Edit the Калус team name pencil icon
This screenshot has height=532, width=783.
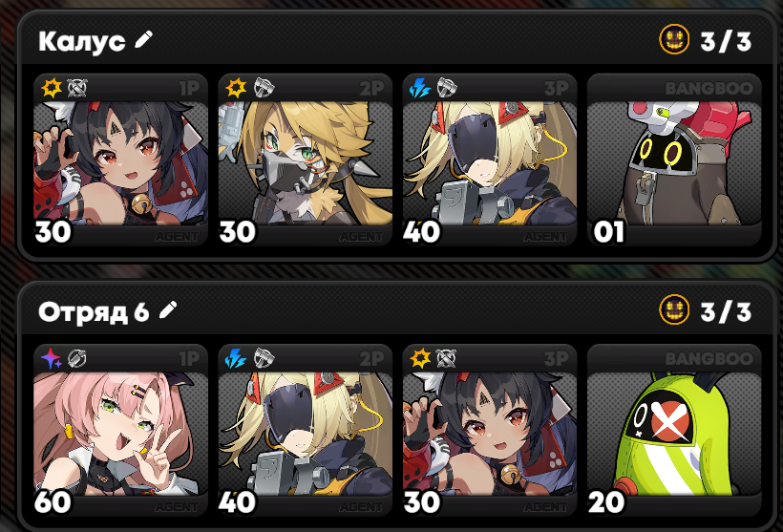(144, 39)
